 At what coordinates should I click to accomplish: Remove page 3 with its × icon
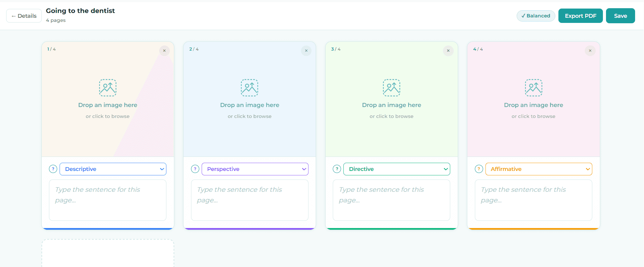(x=448, y=51)
